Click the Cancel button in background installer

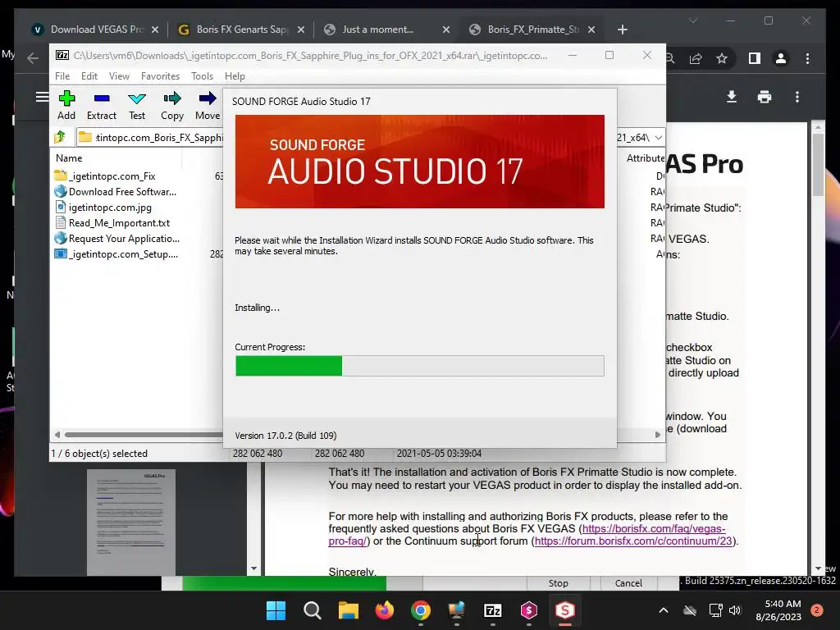click(x=628, y=583)
